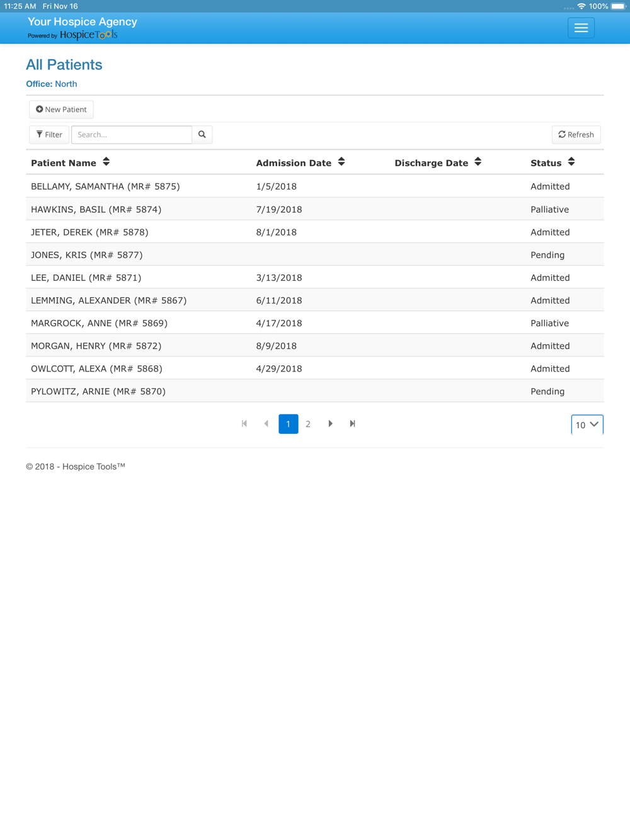630x840 pixels.
Task: Open the Filter options
Action: pyautogui.click(x=49, y=135)
